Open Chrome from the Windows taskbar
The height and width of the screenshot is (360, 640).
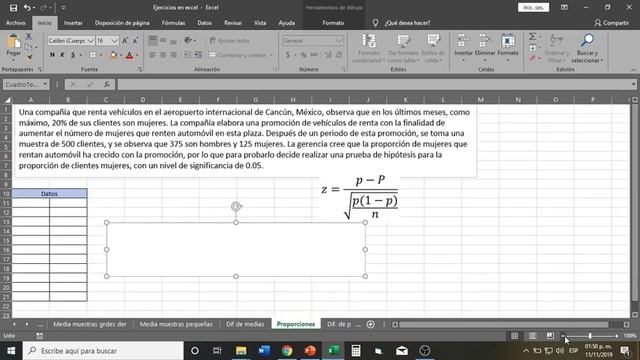(287, 351)
